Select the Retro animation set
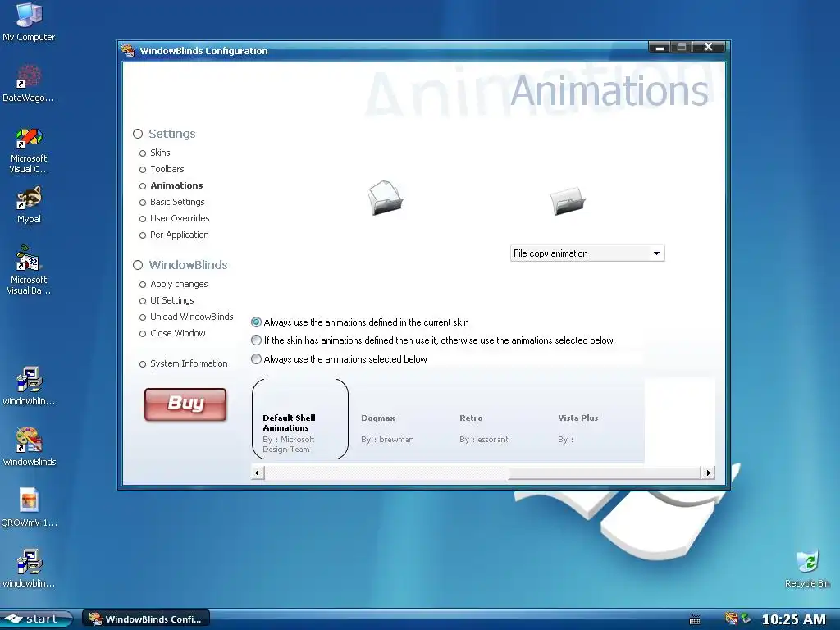This screenshot has height=630, width=840. click(484, 428)
